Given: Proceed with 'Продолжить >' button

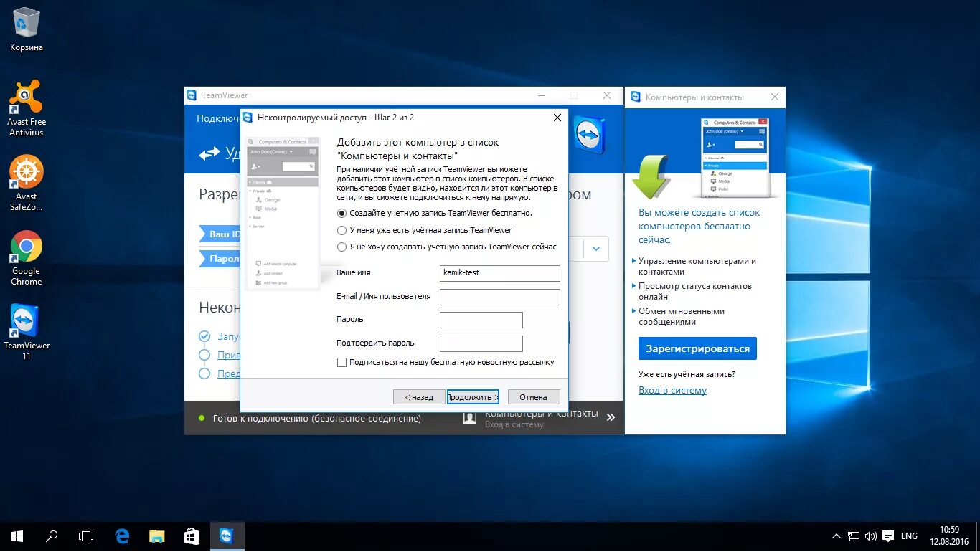Looking at the screenshot, I should point(473,396).
